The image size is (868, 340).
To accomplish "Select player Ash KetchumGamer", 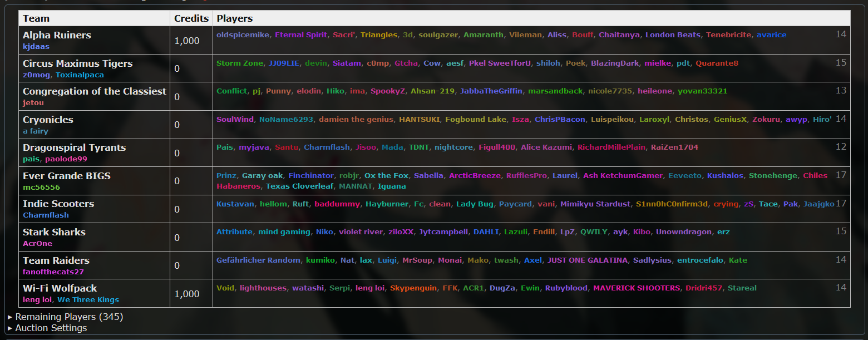I will [623, 176].
